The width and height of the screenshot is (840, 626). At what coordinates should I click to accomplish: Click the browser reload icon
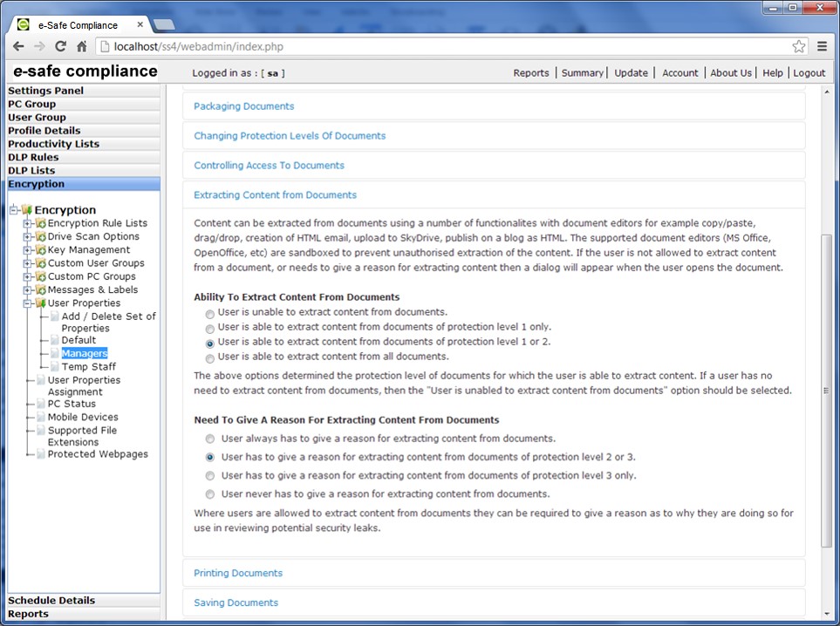[60, 46]
